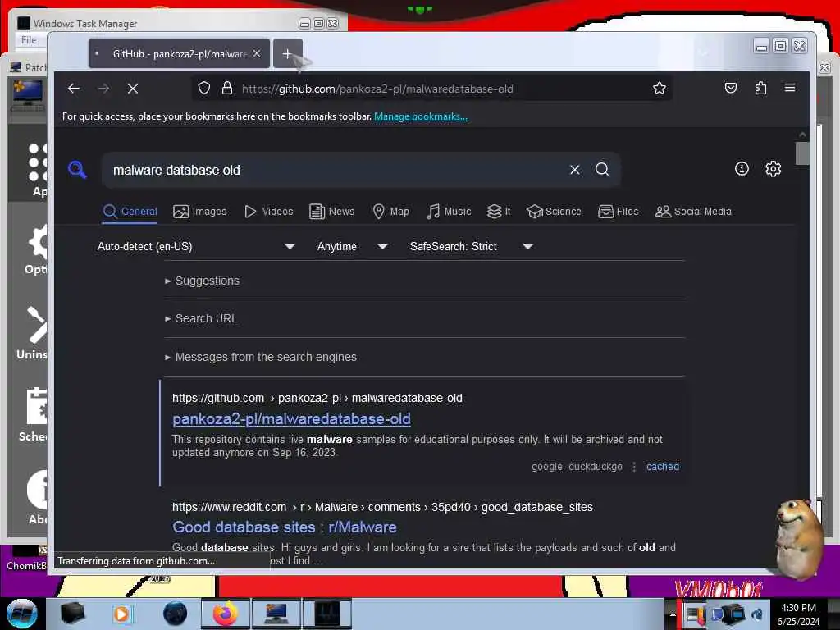Switch to the General search category
Screen dimensions: 840x630
pyautogui.click(x=130, y=212)
